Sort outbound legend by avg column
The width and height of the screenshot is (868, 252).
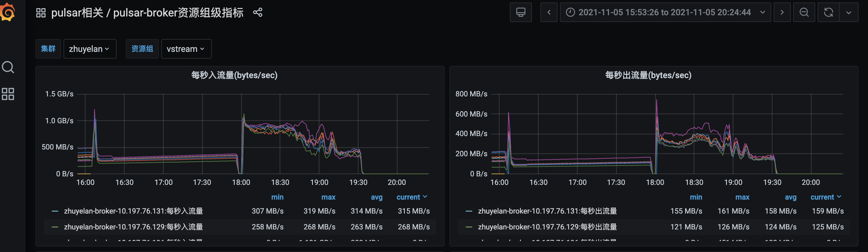point(790,197)
